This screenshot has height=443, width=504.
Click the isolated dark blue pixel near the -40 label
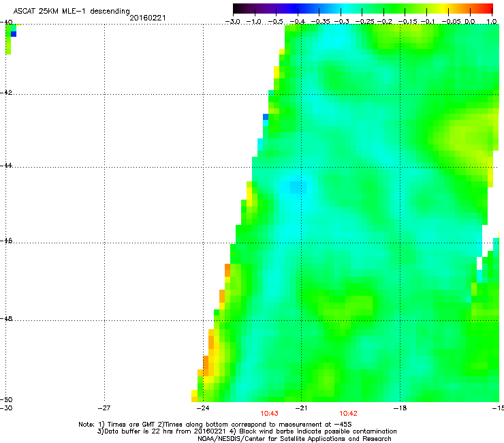pos(14,34)
